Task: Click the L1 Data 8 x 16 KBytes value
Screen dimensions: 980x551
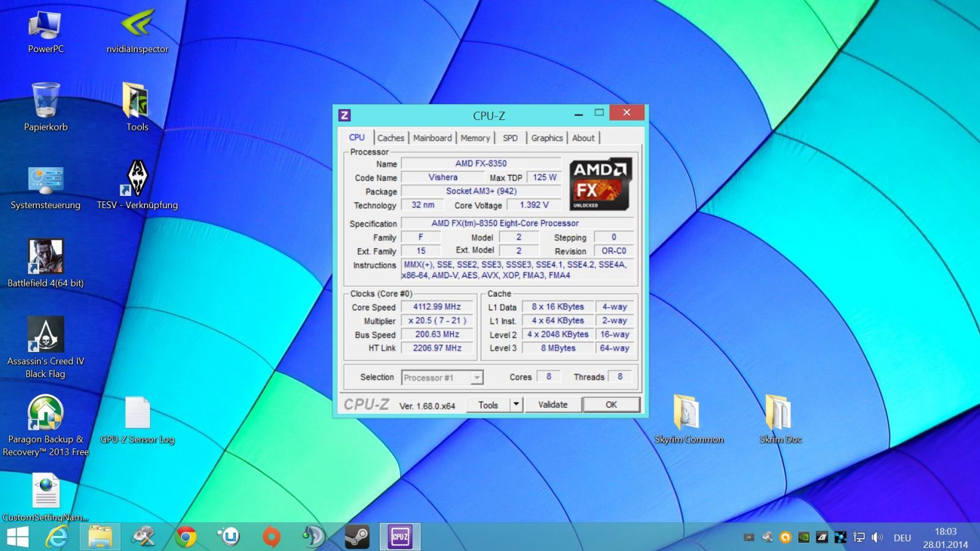Action: point(557,307)
